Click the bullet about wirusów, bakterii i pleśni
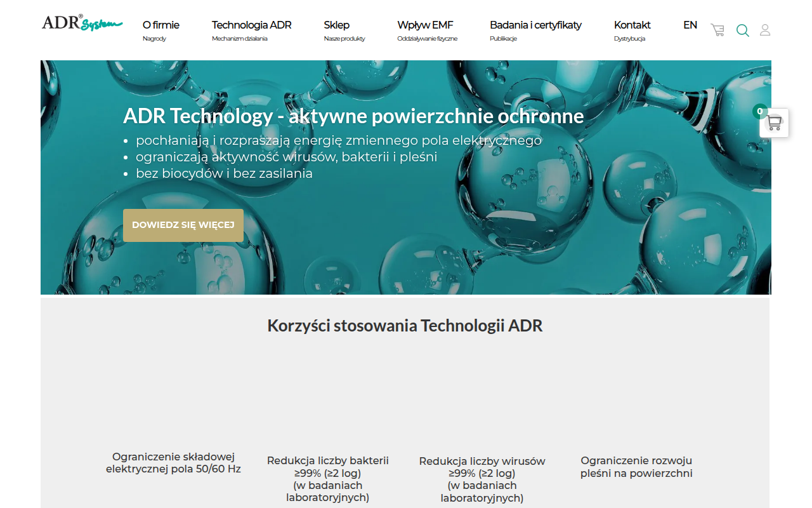The width and height of the screenshot is (812, 508). [287, 157]
